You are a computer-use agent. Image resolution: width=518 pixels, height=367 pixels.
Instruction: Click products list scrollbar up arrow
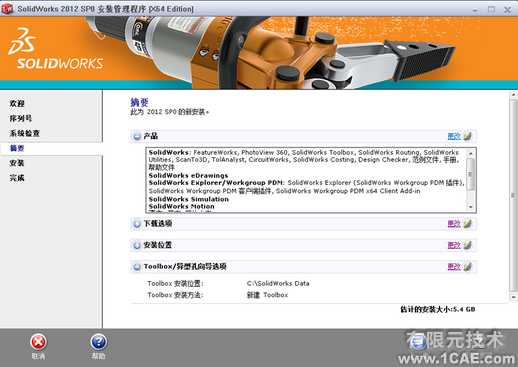coord(471,153)
